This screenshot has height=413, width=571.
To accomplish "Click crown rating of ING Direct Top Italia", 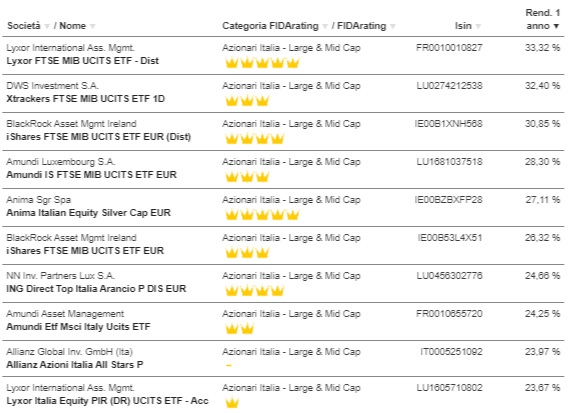I will click(x=255, y=291).
